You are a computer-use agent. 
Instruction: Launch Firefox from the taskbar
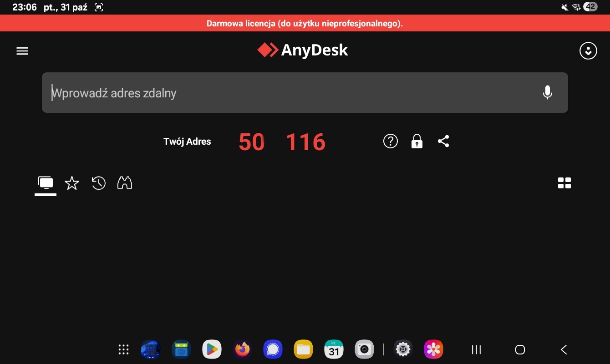pyautogui.click(x=243, y=349)
